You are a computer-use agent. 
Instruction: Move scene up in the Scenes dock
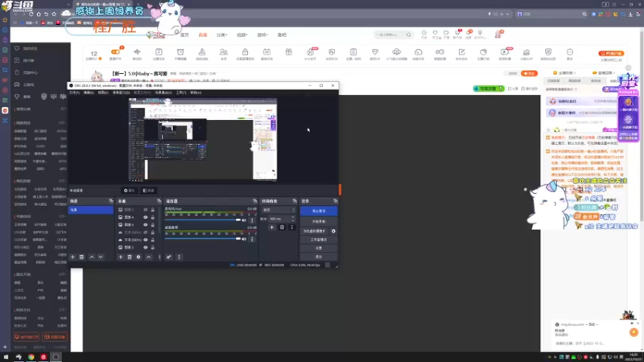coord(92,257)
